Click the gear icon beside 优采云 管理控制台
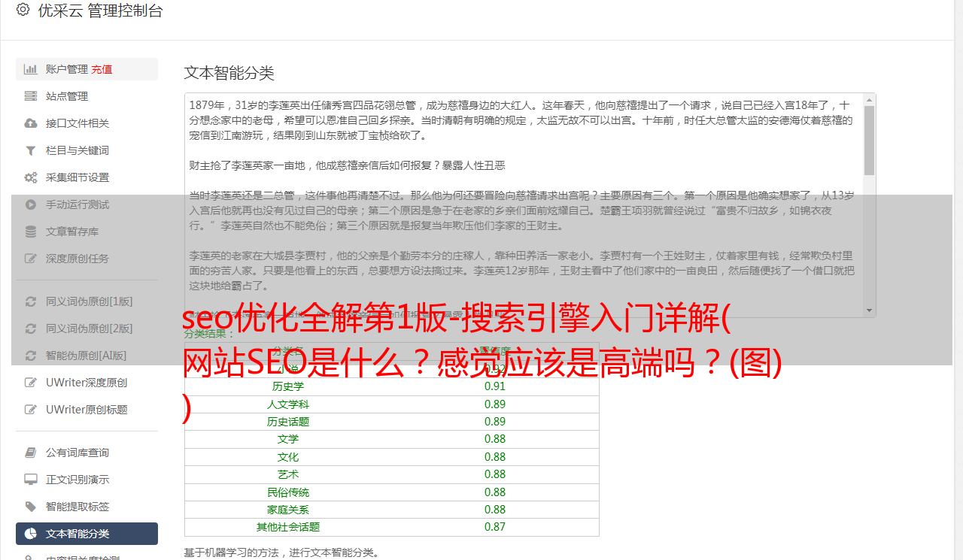 pos(23,10)
